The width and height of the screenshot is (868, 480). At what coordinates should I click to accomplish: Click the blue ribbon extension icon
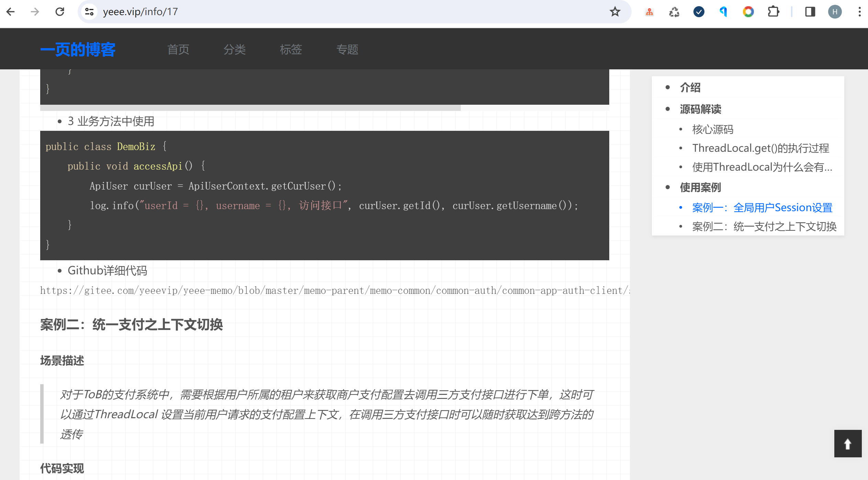pos(723,11)
